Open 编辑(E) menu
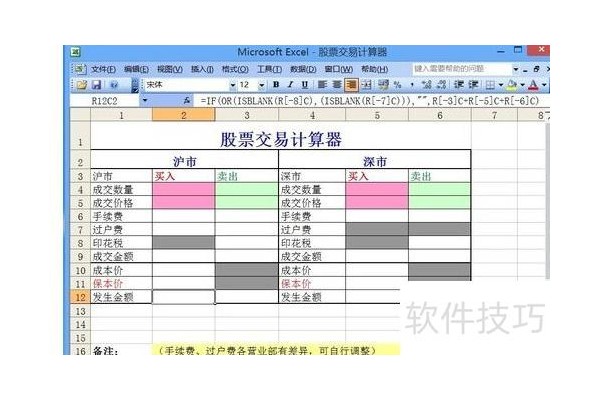Screen dimensions: 600x400 [136, 69]
